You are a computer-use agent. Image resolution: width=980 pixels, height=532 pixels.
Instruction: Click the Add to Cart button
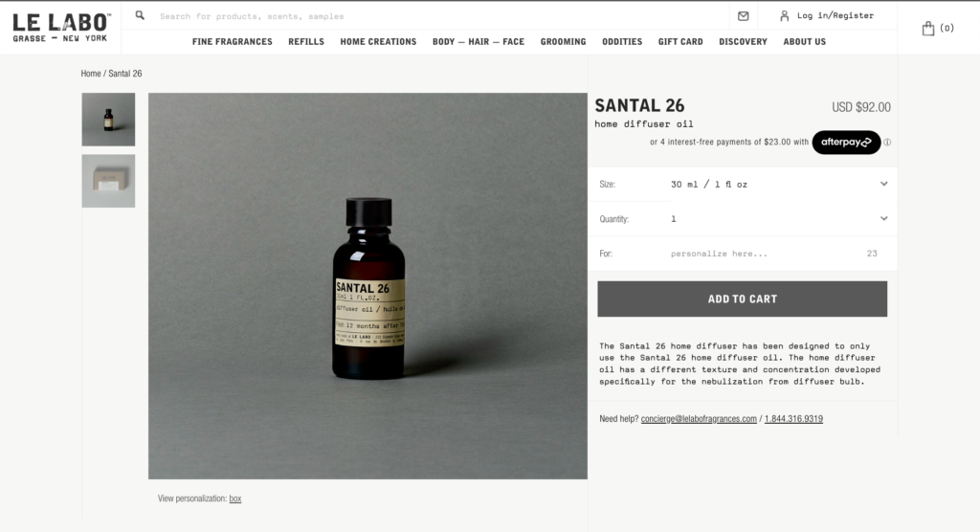coord(743,299)
